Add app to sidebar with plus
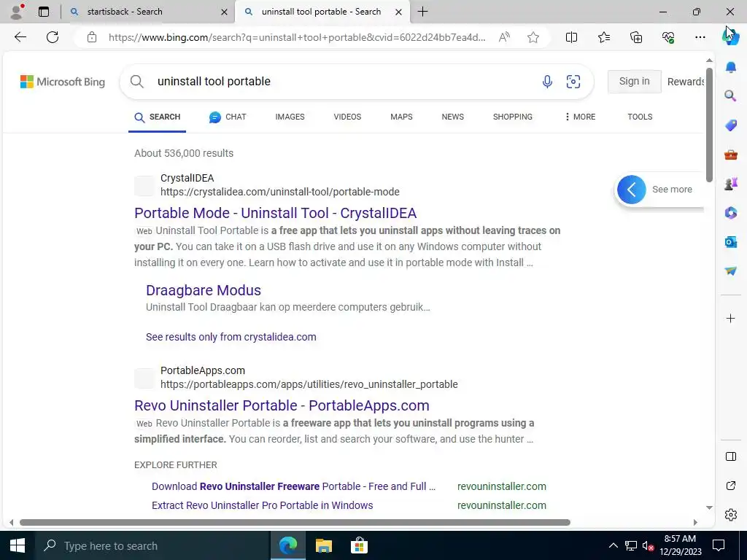The height and width of the screenshot is (560, 747). 731,318
